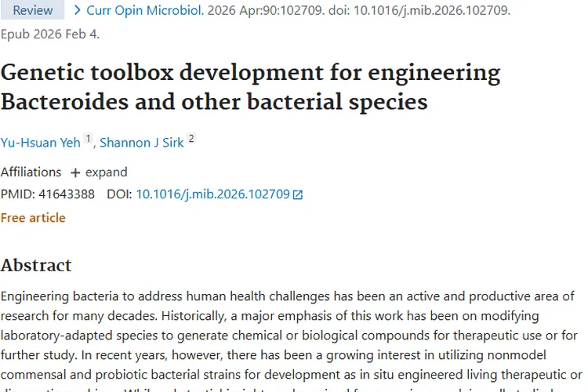The height and width of the screenshot is (392, 588).
Task: Click the chevron icon before the journal name
Action: pos(77,10)
